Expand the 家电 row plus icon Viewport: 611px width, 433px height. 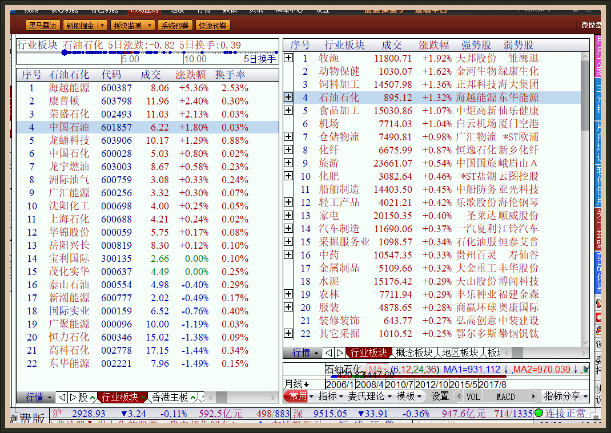[x=288, y=215]
